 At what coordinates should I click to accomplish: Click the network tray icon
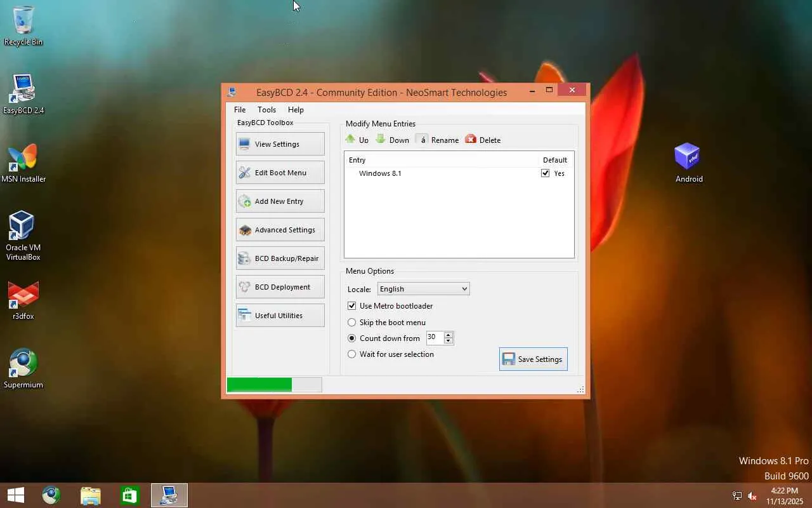(x=737, y=496)
